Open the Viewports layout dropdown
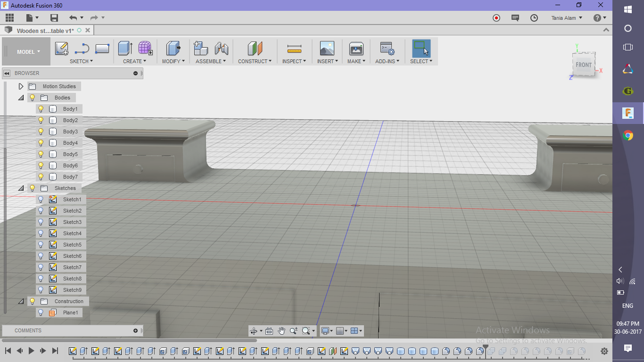Screen dimensions: 644x362 (x=357, y=331)
